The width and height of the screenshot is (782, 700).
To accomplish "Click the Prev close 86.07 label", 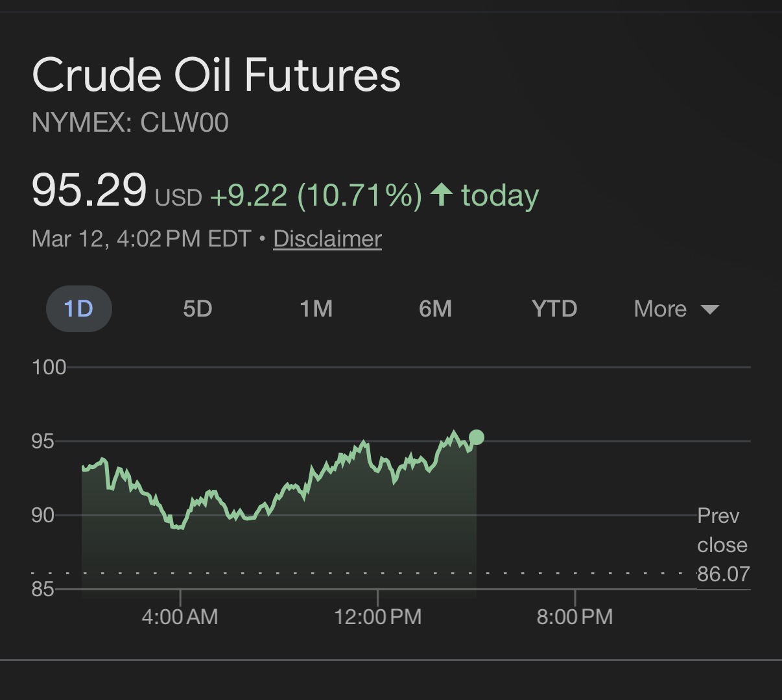I will [x=722, y=545].
